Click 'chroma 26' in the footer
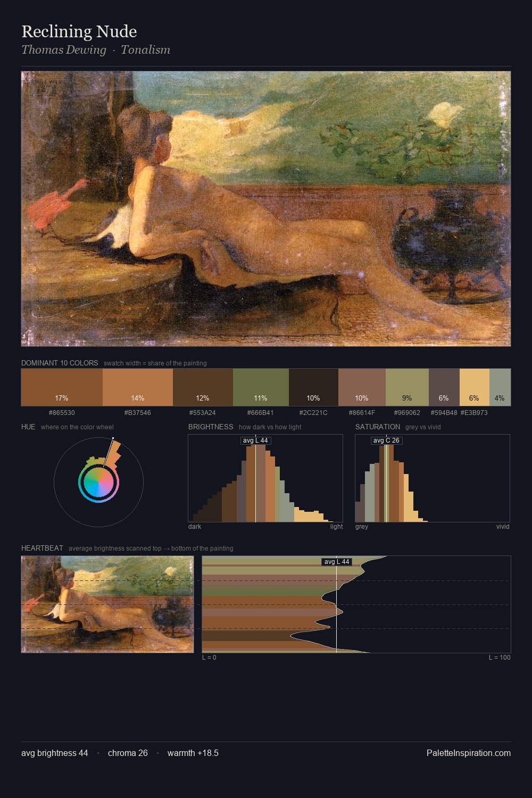The width and height of the screenshot is (532, 798). coord(128,753)
